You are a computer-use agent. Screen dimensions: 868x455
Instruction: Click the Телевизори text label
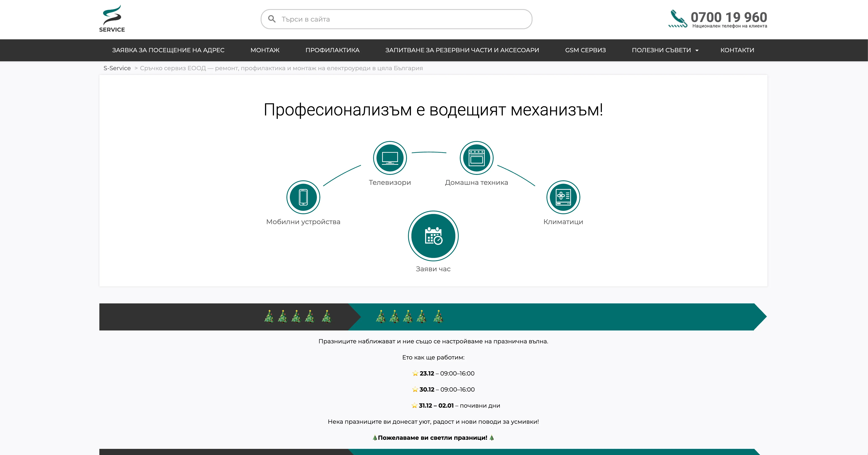click(390, 182)
